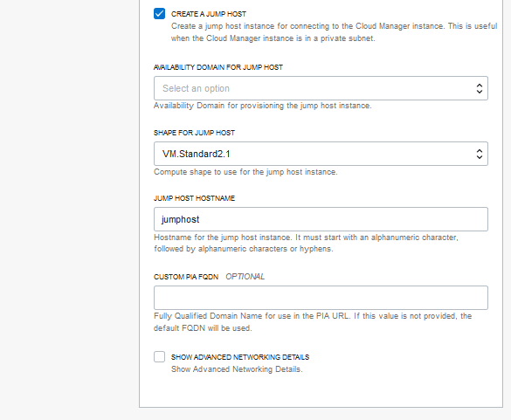511x420 pixels.
Task: Click the 'Show Advanced Networking Details.' description
Action: tap(237, 369)
